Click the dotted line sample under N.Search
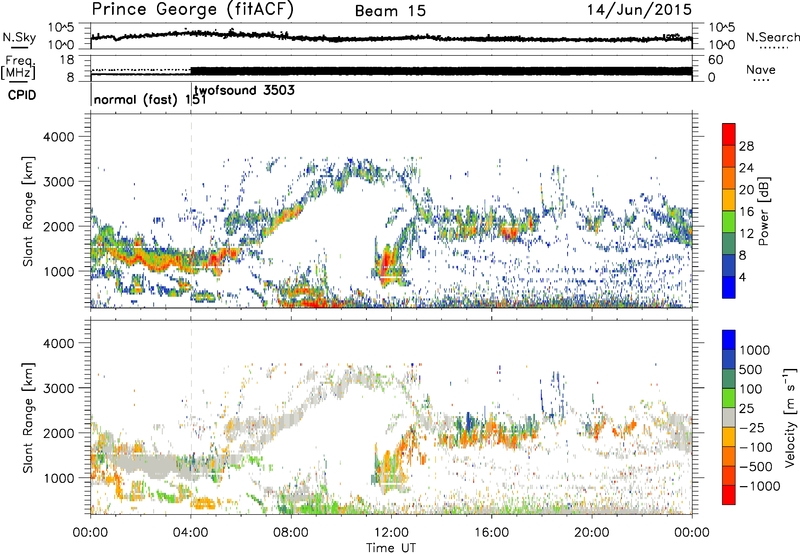The height and width of the screenshot is (554, 800). (x=774, y=48)
